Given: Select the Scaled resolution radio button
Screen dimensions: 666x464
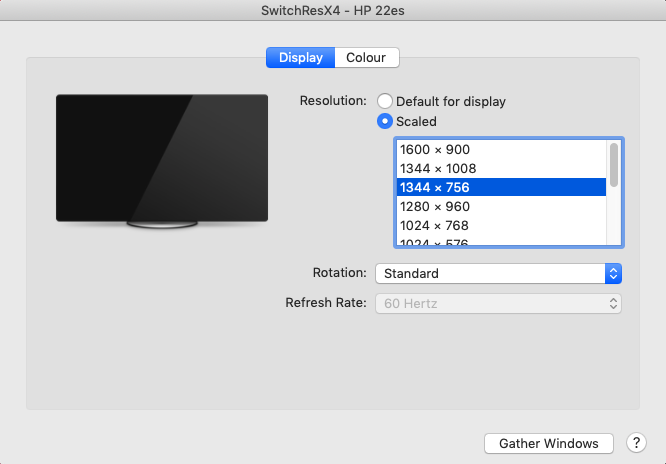Looking at the screenshot, I should click(385, 121).
